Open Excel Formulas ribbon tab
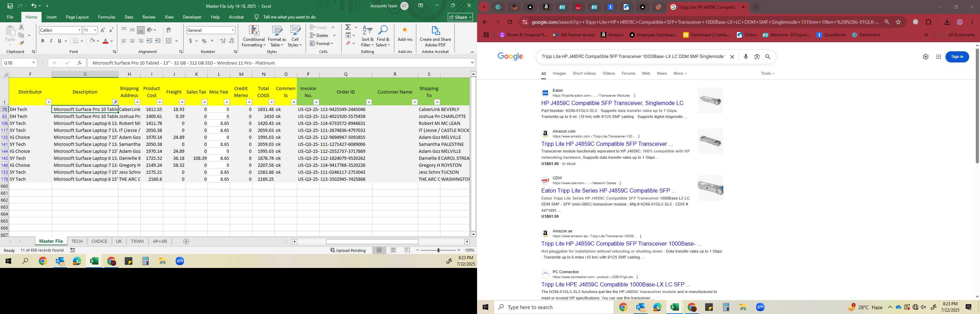The image size is (980, 314). (x=107, y=17)
